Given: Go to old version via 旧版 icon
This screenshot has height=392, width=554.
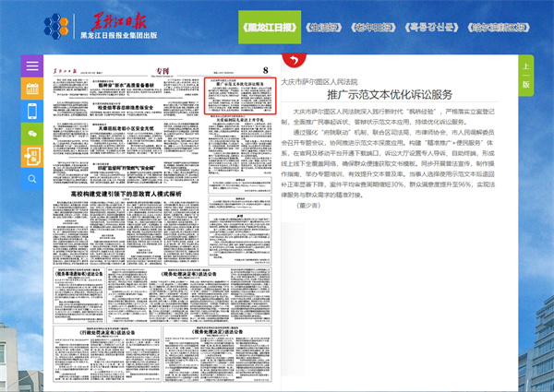Looking at the screenshot, I should point(32,156).
